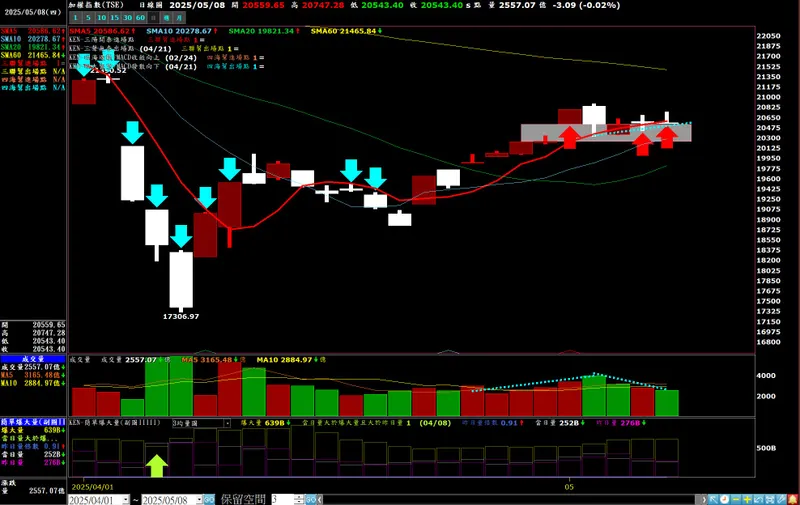The height and width of the screenshot is (505, 800).
Task: Switch to the monthly (月) chart period
Action: click(x=179, y=17)
